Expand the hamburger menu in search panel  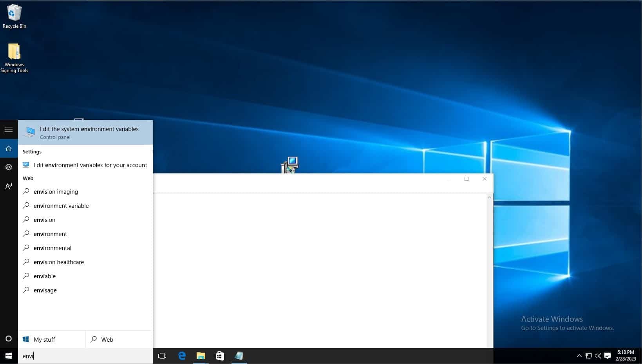pos(9,130)
